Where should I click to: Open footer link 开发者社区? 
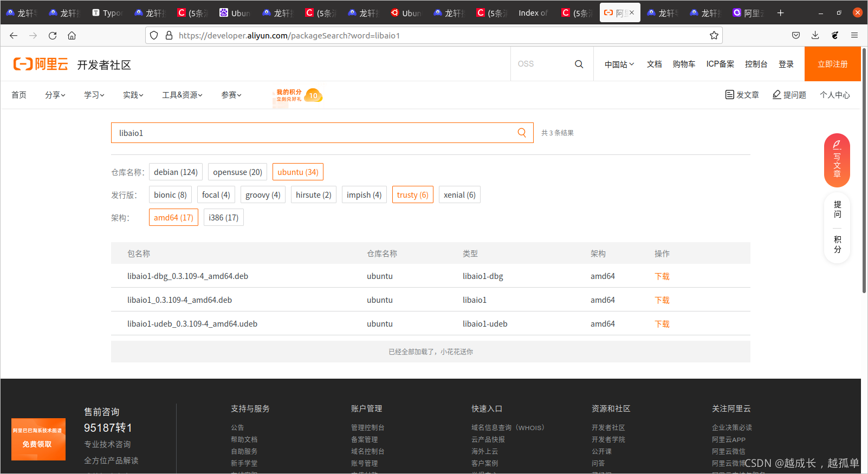[x=608, y=427]
